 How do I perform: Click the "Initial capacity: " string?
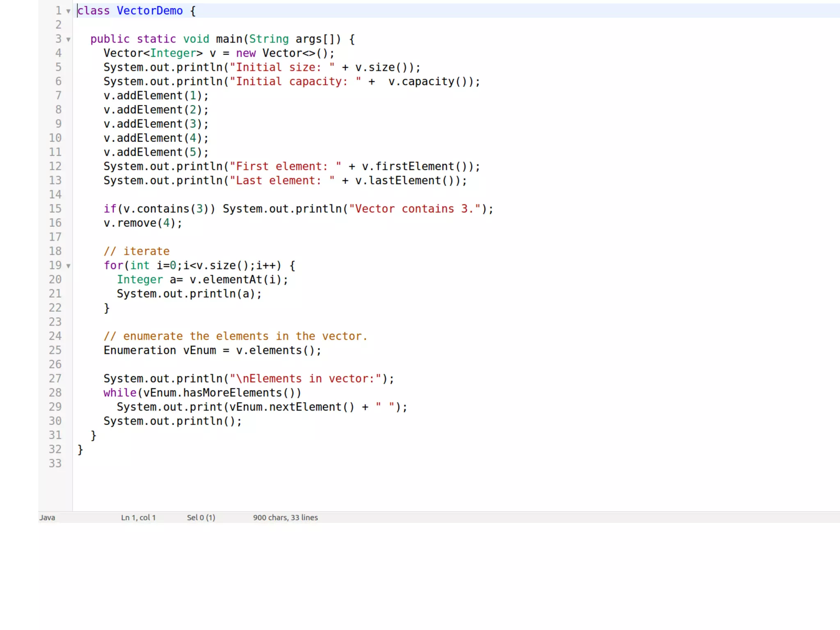295,82
